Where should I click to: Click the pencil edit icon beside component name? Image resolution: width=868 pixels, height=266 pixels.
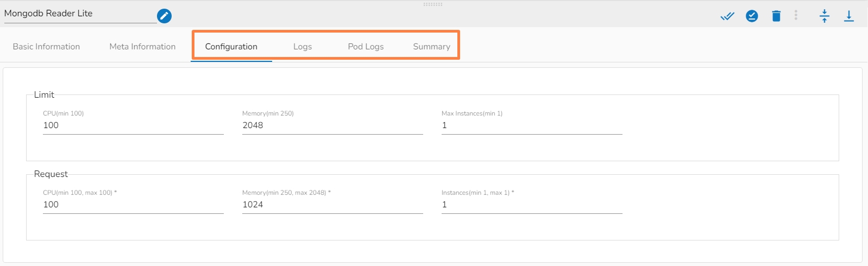coord(164,16)
